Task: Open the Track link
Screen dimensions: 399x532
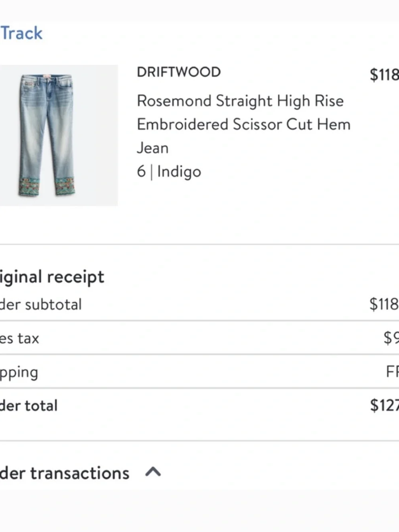Action: coord(21,33)
